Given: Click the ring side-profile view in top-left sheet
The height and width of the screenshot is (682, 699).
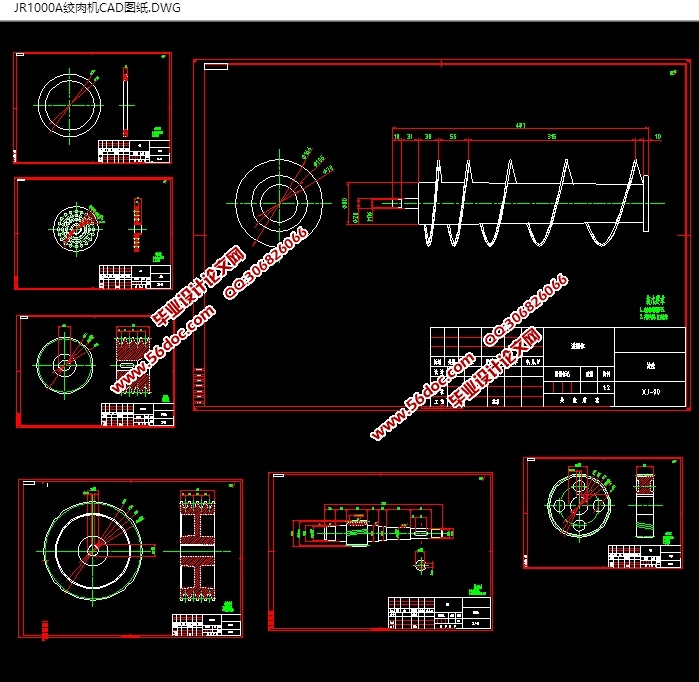Looking at the screenshot, I should click(x=125, y=101).
